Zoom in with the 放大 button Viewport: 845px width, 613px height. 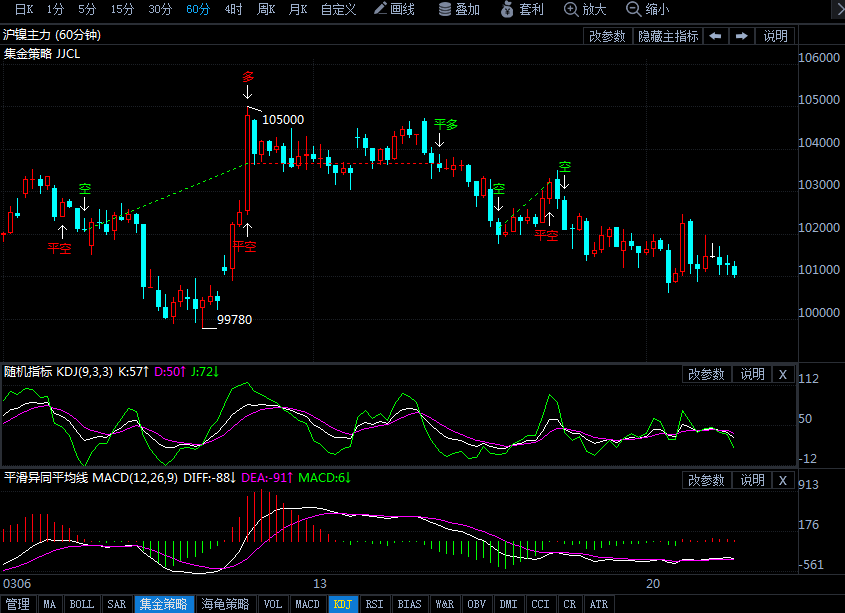tap(585, 9)
